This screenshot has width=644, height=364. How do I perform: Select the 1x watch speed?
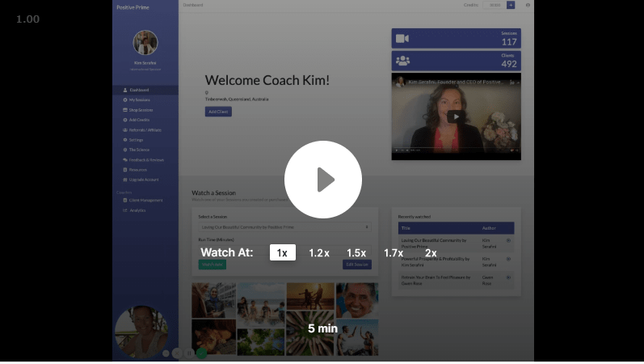282,252
